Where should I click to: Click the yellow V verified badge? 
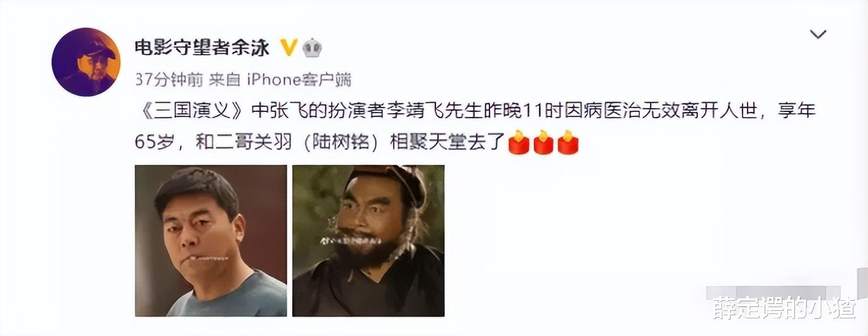coord(288,47)
